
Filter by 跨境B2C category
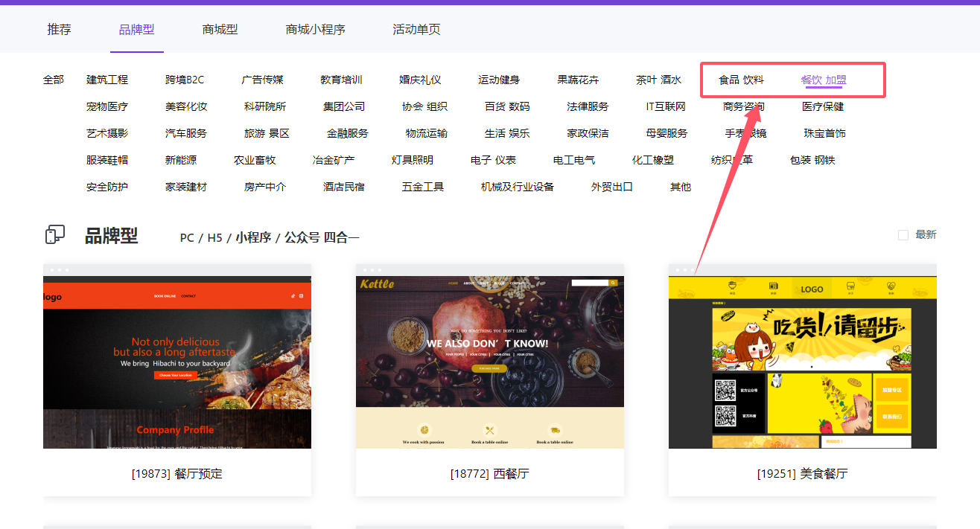click(185, 80)
